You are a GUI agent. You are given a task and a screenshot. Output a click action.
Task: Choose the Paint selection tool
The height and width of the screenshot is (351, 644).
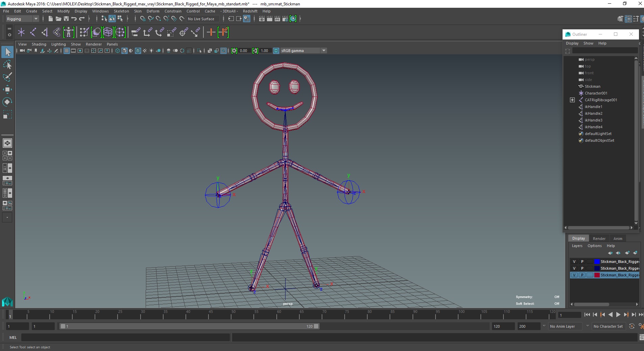point(7,77)
